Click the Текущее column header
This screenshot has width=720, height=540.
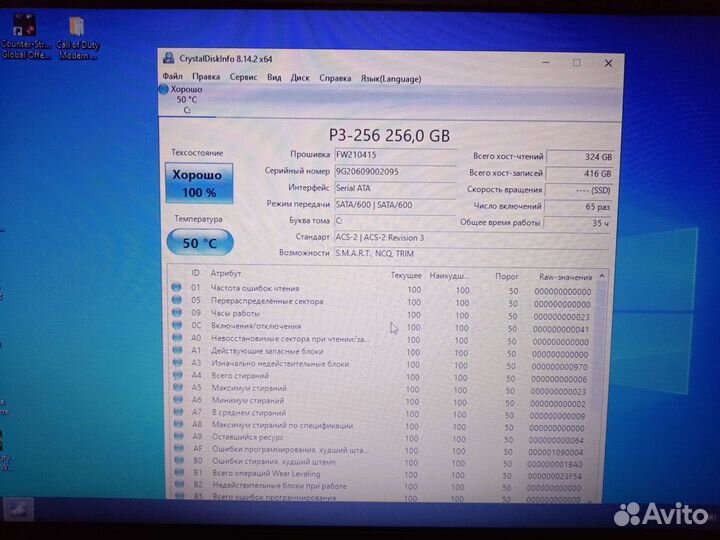click(x=406, y=275)
